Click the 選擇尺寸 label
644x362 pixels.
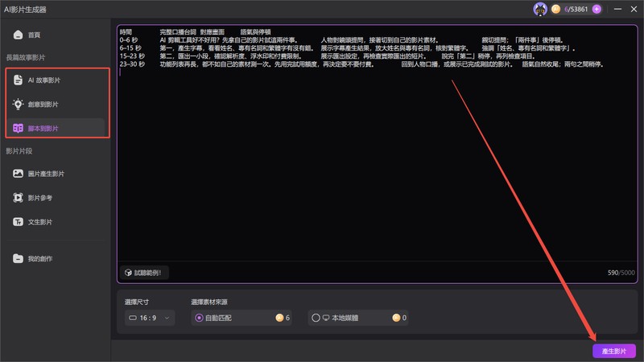[137, 302]
